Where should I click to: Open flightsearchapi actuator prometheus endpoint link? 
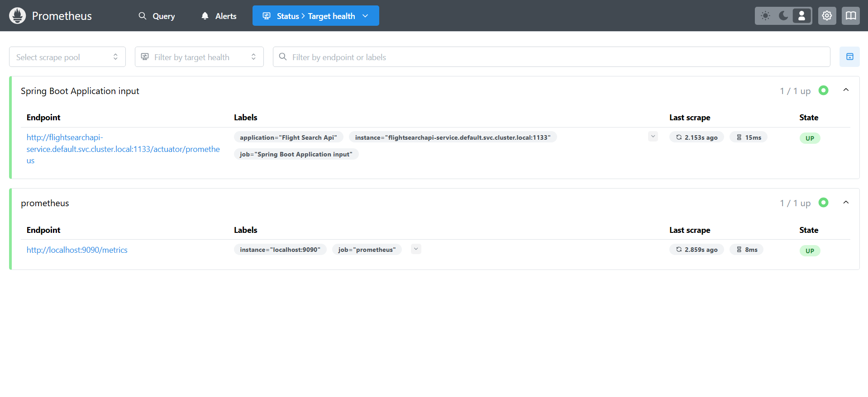(123, 149)
